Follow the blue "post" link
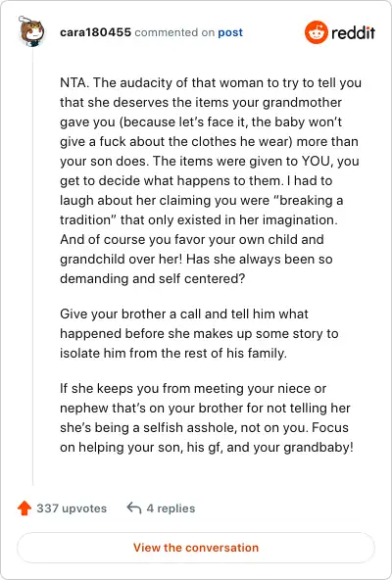 230,32
